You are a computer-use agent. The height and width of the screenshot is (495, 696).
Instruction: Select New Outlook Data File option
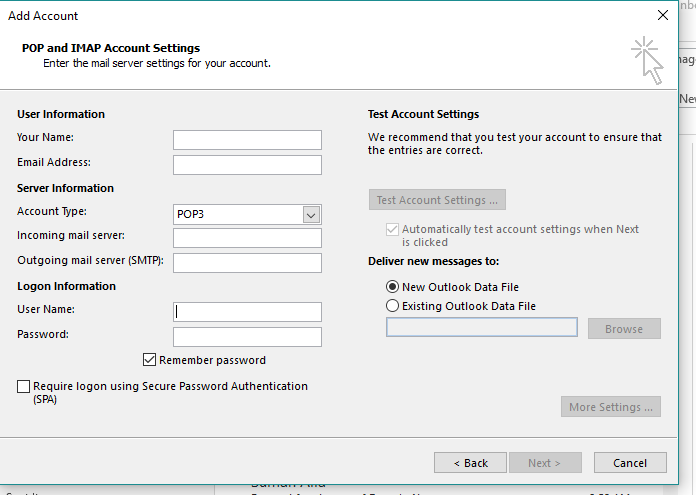pyautogui.click(x=393, y=287)
